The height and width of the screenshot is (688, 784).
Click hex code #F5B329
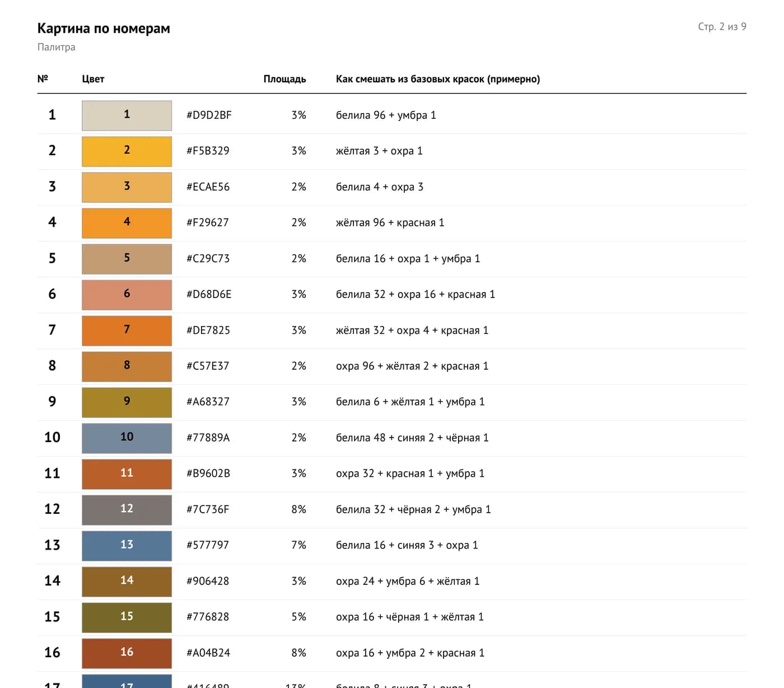coord(208,151)
